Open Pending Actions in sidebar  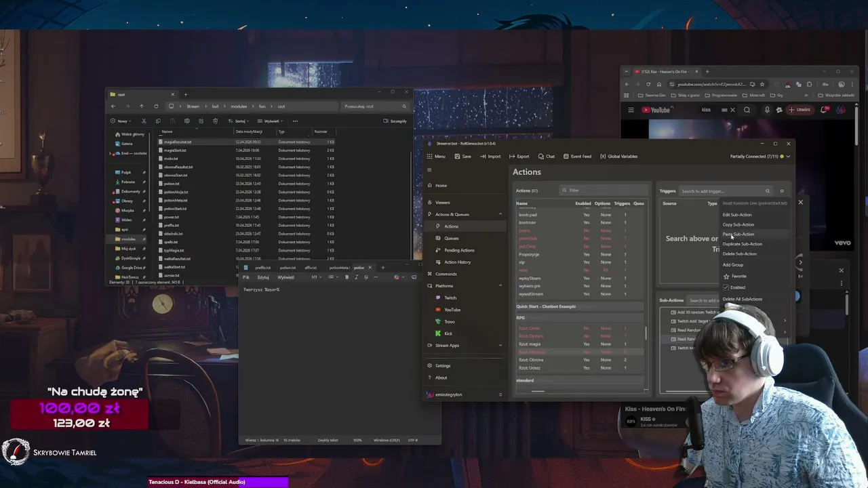click(459, 250)
